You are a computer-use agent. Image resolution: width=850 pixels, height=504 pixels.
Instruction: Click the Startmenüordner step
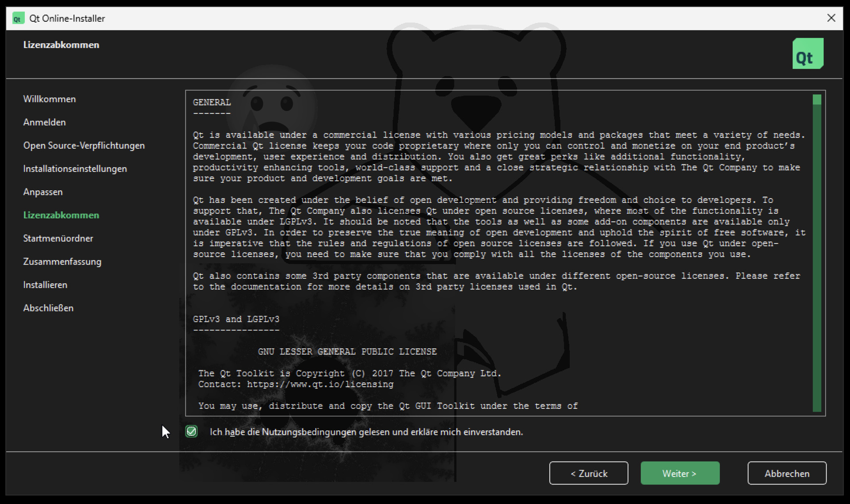(58, 238)
